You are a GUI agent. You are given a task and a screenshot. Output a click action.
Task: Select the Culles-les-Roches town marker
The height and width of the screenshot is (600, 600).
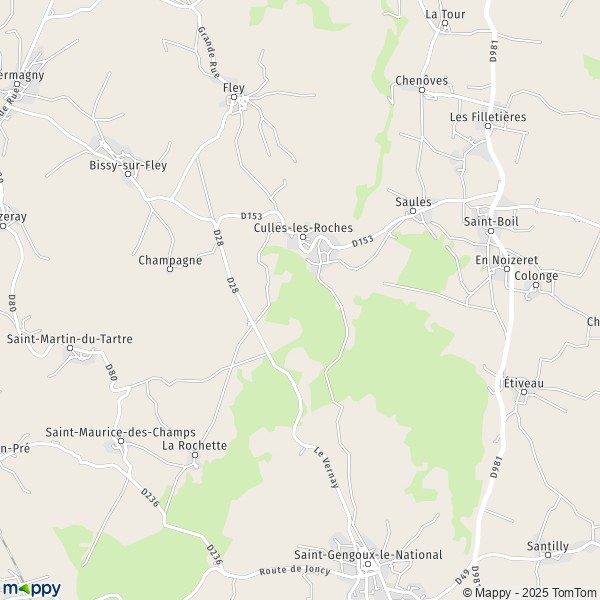303,237
